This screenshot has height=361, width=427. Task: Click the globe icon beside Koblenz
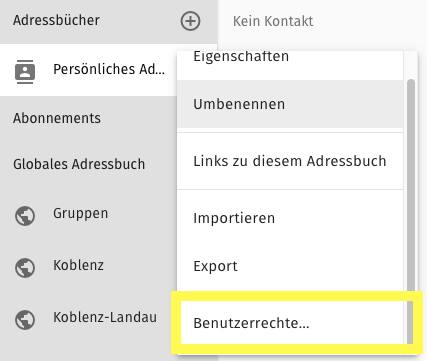[25, 268]
